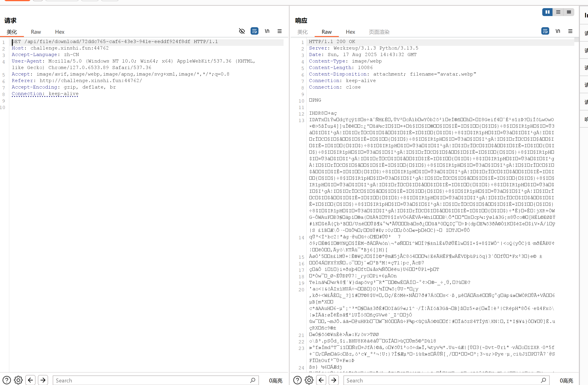
Task: Click HTTP/1.1 200 OK status line
Action: point(332,42)
